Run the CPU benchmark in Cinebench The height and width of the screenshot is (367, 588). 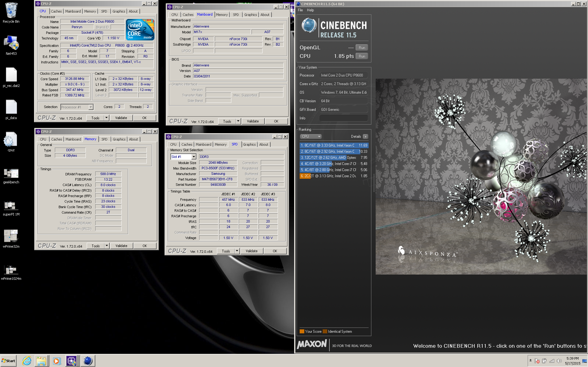[x=362, y=56]
